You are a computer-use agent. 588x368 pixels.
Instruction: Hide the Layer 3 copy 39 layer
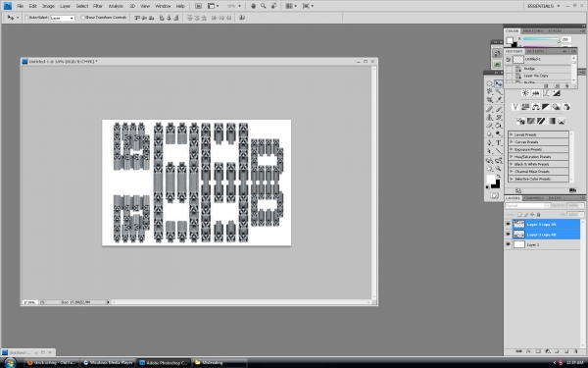(508, 224)
